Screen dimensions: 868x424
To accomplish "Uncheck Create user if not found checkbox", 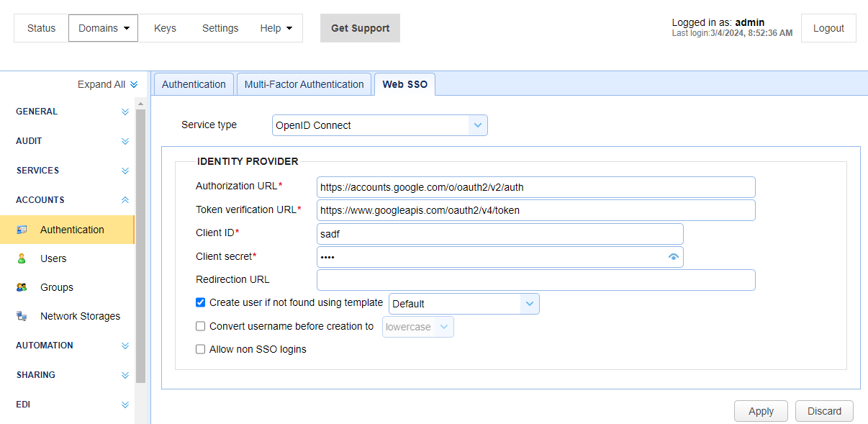I will click(201, 303).
